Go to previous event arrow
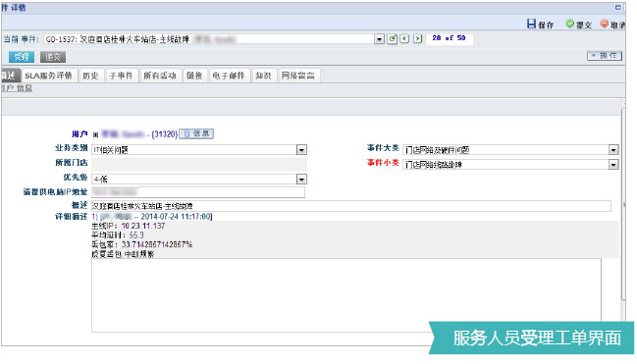The image size is (637, 364). pyautogui.click(x=404, y=39)
